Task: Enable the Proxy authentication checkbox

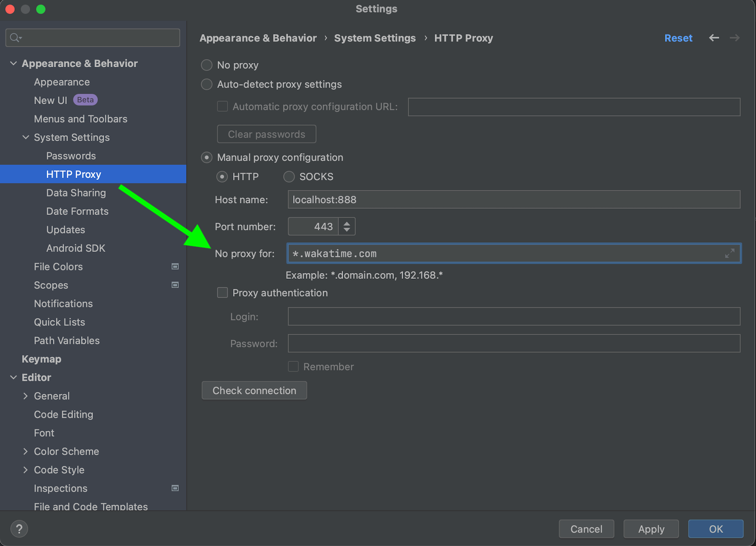Action: [x=222, y=293]
